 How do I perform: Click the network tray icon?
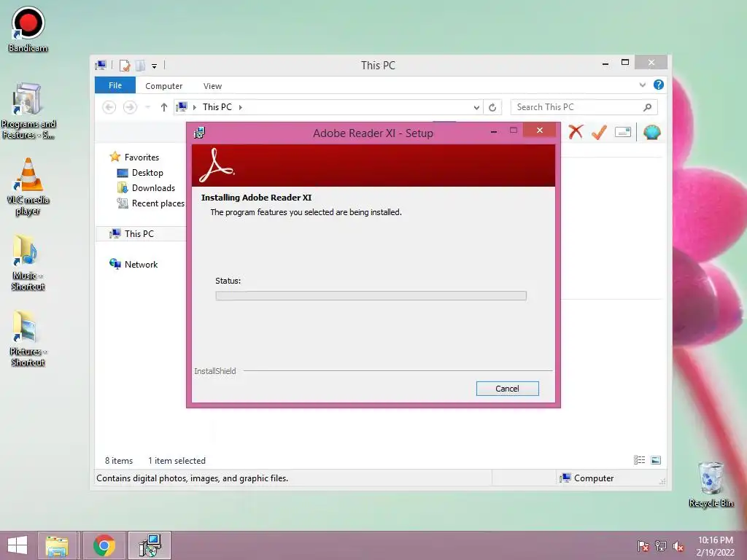click(661, 546)
